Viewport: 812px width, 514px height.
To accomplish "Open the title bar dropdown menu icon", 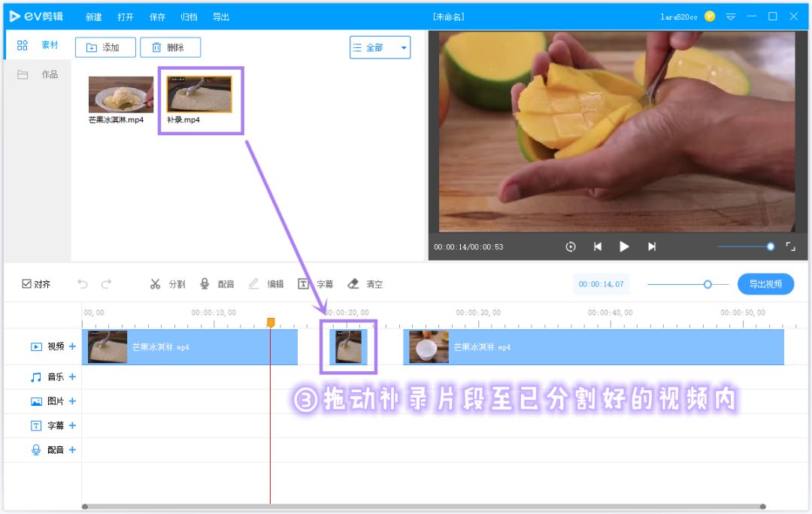I will 731,17.
